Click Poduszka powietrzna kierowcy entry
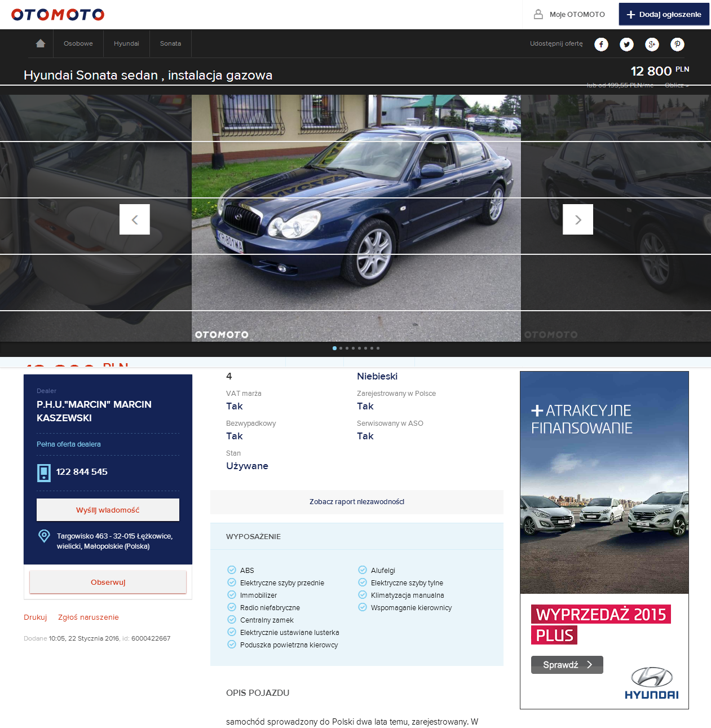711x728 pixels. point(289,645)
